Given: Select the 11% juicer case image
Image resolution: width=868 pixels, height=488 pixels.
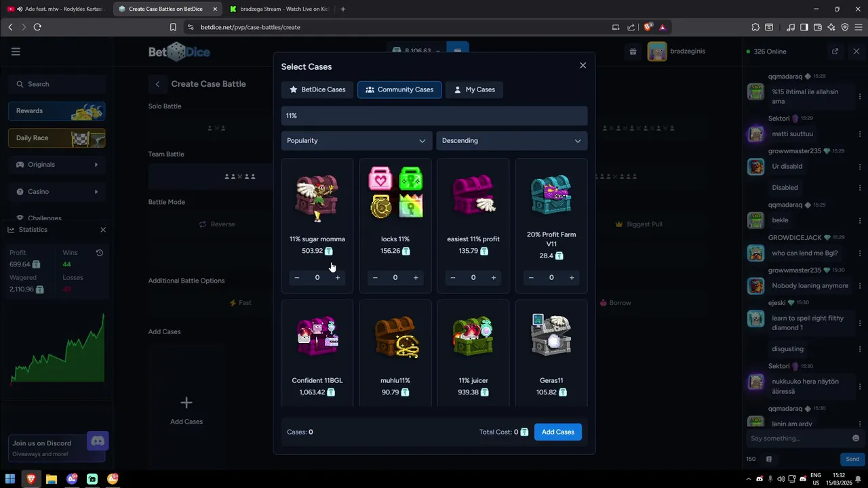Looking at the screenshot, I should pyautogui.click(x=473, y=335).
